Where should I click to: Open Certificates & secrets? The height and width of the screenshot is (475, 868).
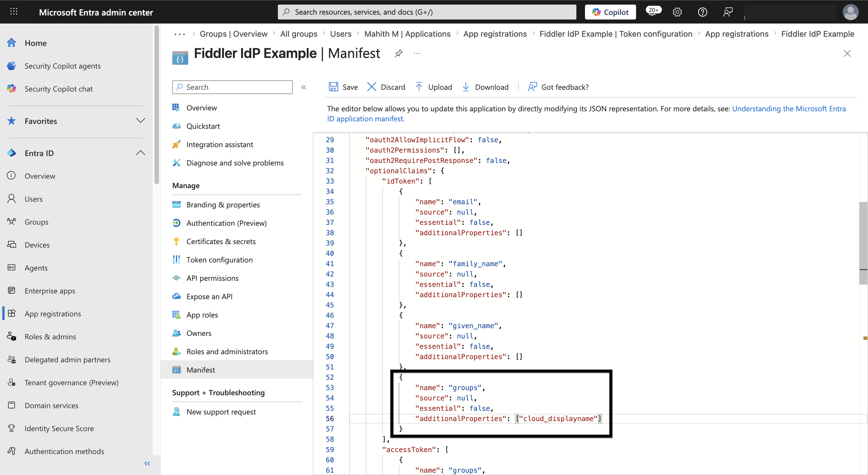pos(221,242)
